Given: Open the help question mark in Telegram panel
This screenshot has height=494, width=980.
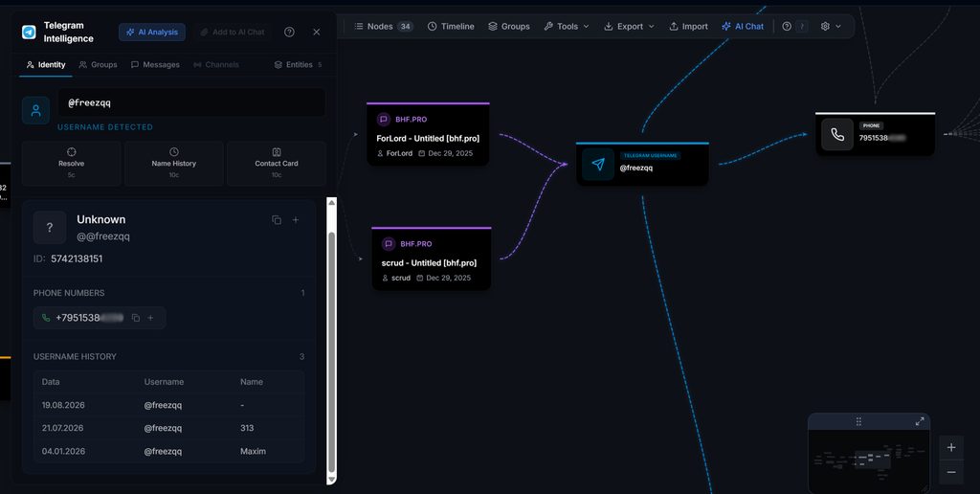Looking at the screenshot, I should 289,32.
